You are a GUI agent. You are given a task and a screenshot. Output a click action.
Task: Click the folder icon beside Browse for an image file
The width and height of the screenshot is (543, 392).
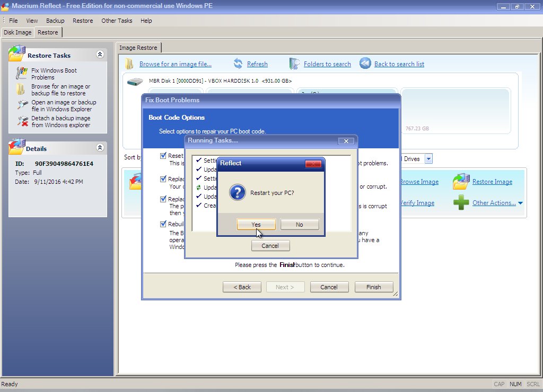click(x=129, y=64)
